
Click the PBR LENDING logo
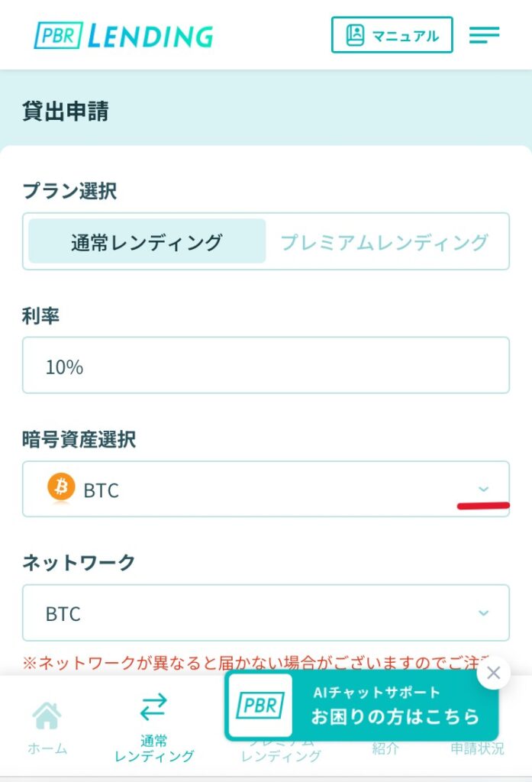[x=124, y=36]
